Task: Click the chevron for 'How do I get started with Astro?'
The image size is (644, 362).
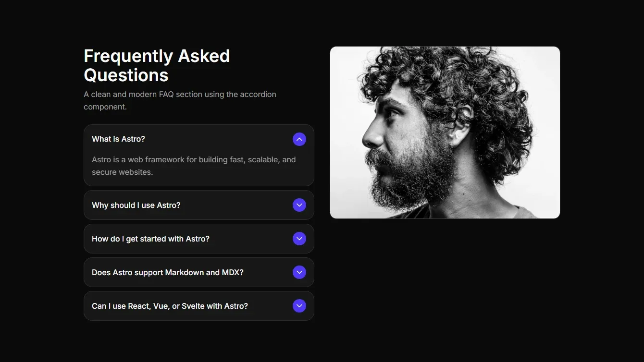Action: pos(299,239)
